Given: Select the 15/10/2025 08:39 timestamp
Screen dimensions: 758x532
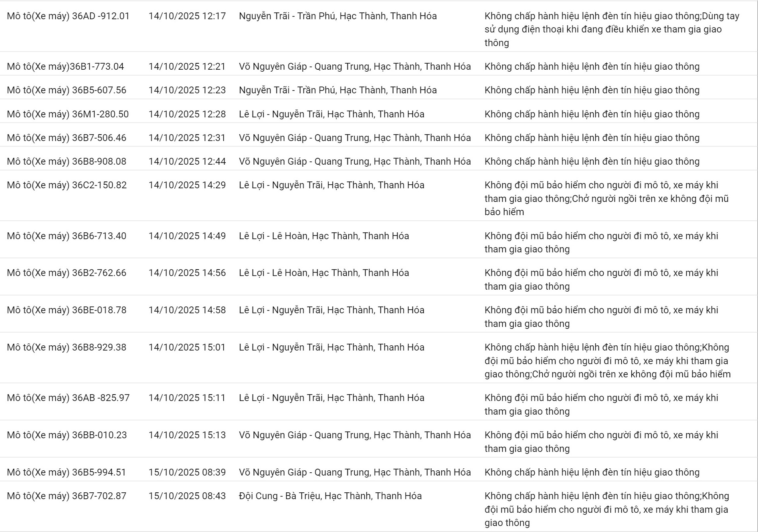Looking at the screenshot, I should [x=187, y=472].
